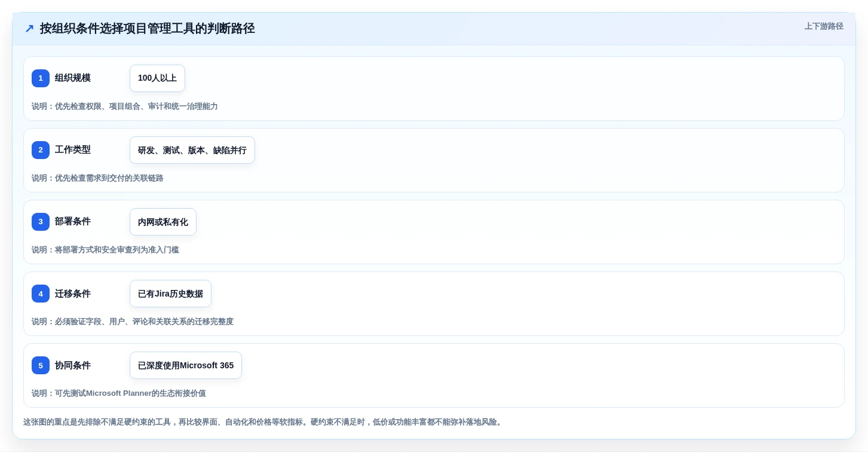Click the step 1 number badge
The height and width of the screenshot is (452, 868).
point(41,78)
